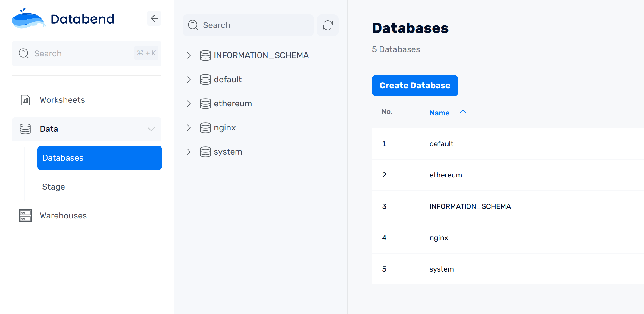Open the ethereum row in table

click(x=445, y=175)
